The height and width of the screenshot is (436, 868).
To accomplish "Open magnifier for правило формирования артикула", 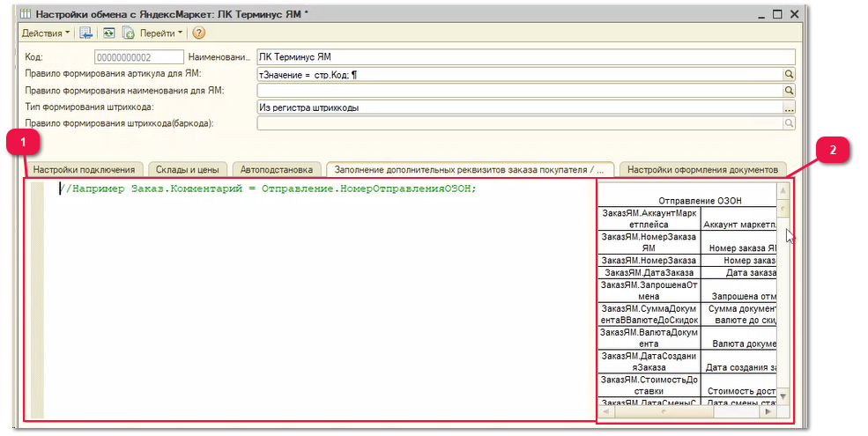I will [790, 74].
